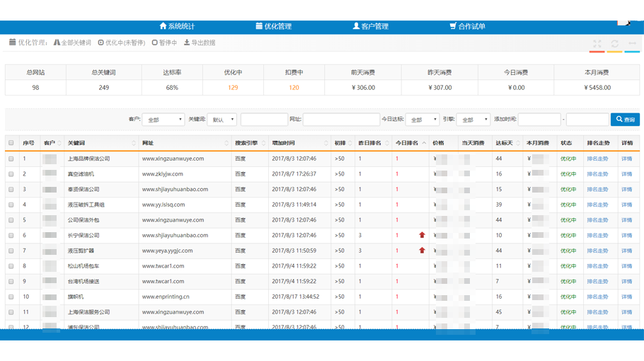Open 排名走势 link for row 3
This screenshot has height=361, width=644.
[597, 189]
